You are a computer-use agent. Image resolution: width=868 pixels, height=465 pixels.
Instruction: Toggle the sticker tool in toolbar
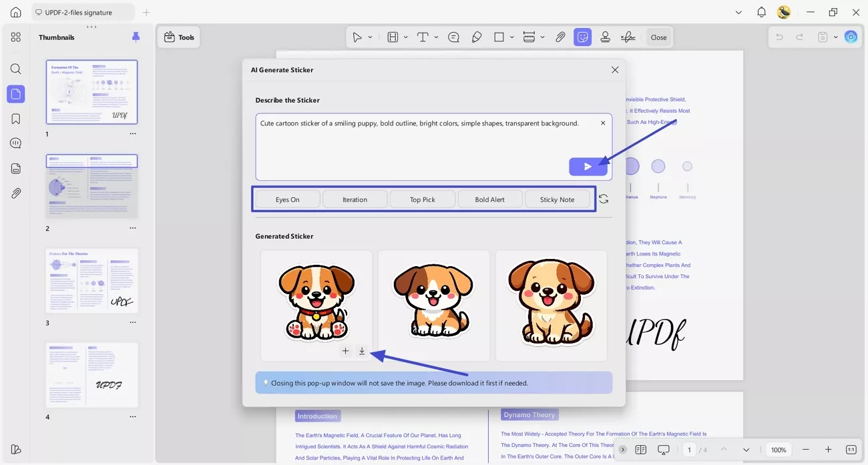583,37
